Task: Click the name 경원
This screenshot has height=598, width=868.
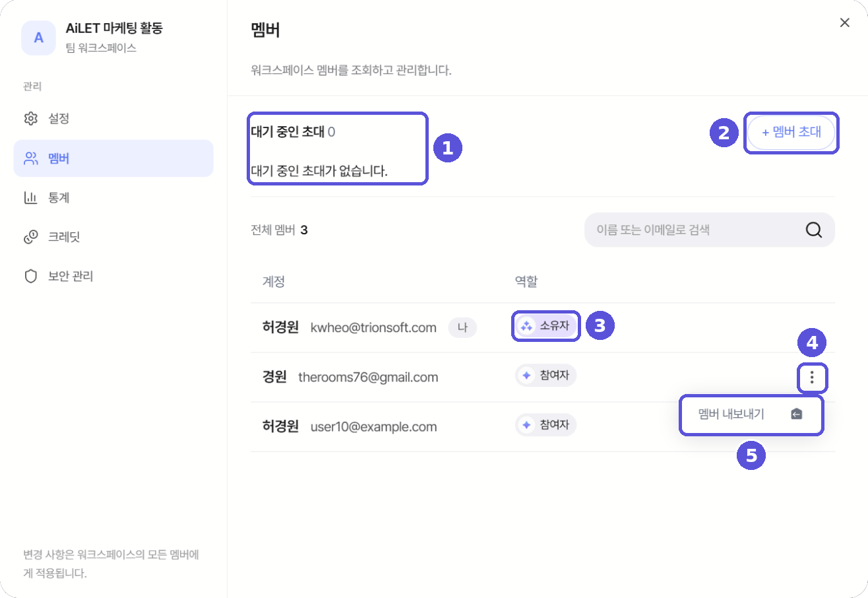Action: [274, 377]
